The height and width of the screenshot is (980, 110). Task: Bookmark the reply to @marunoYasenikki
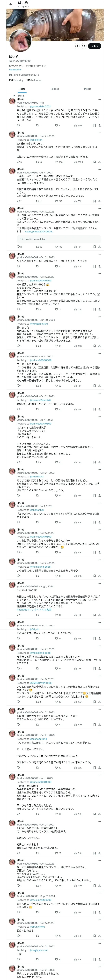pyautogui.click(x=94, y=409)
